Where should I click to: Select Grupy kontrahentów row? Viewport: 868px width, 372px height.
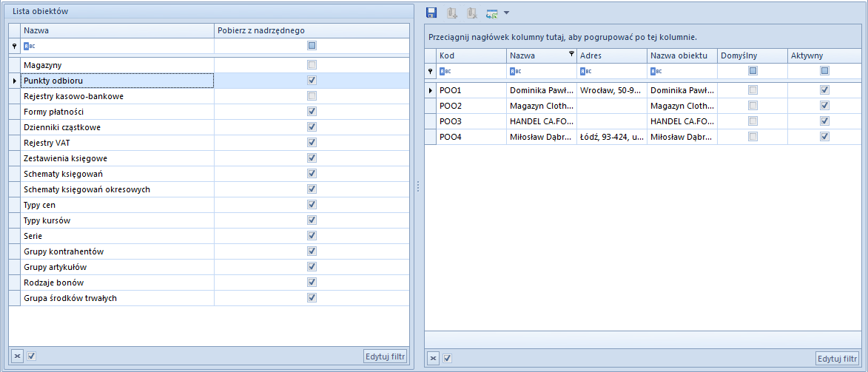pos(209,251)
